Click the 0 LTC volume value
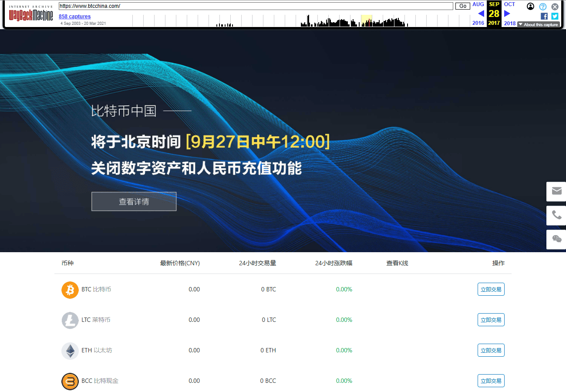The width and height of the screenshot is (566, 392). (x=269, y=320)
